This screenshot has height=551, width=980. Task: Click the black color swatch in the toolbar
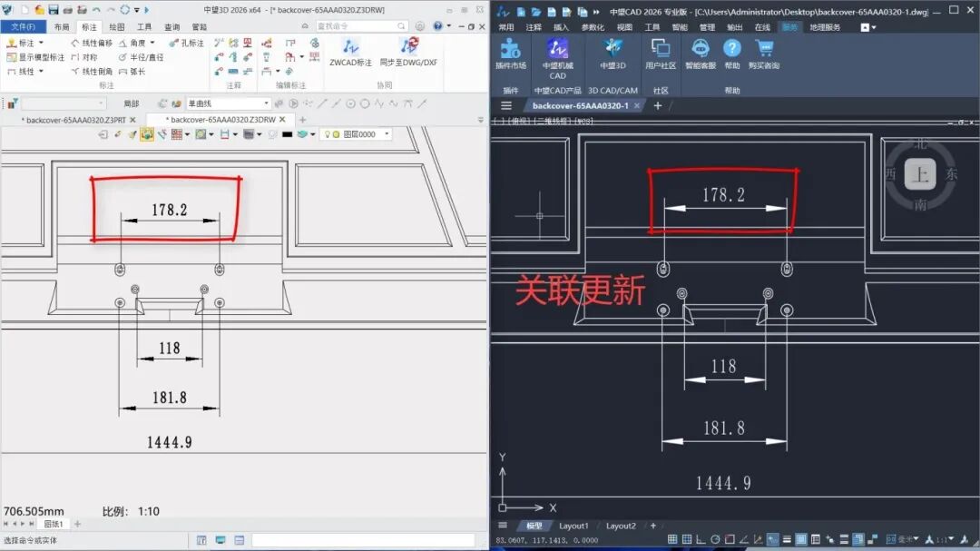[286, 133]
